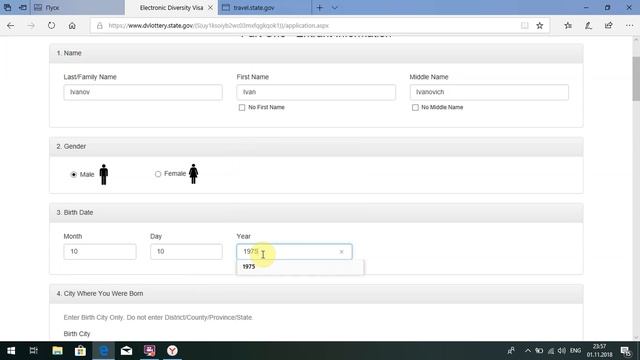Screen dimensions: 640x360
Task: Open taskbar clock and date
Action: click(600, 351)
